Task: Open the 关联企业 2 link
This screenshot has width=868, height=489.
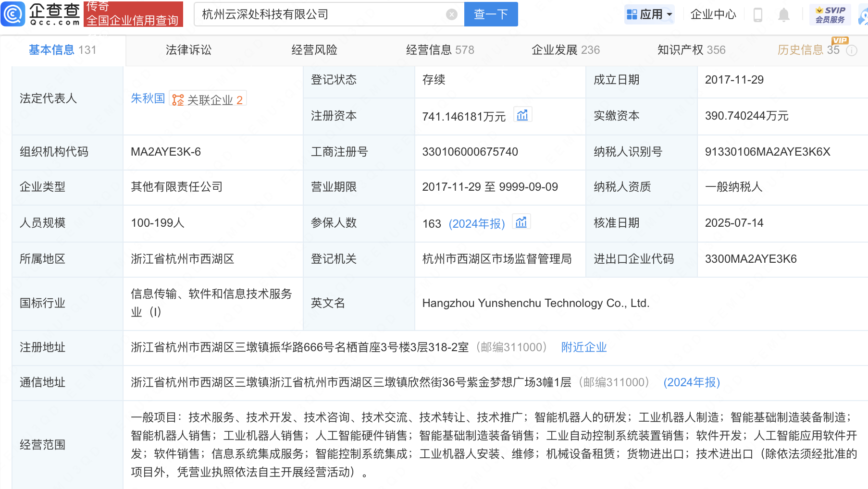Action: click(208, 99)
